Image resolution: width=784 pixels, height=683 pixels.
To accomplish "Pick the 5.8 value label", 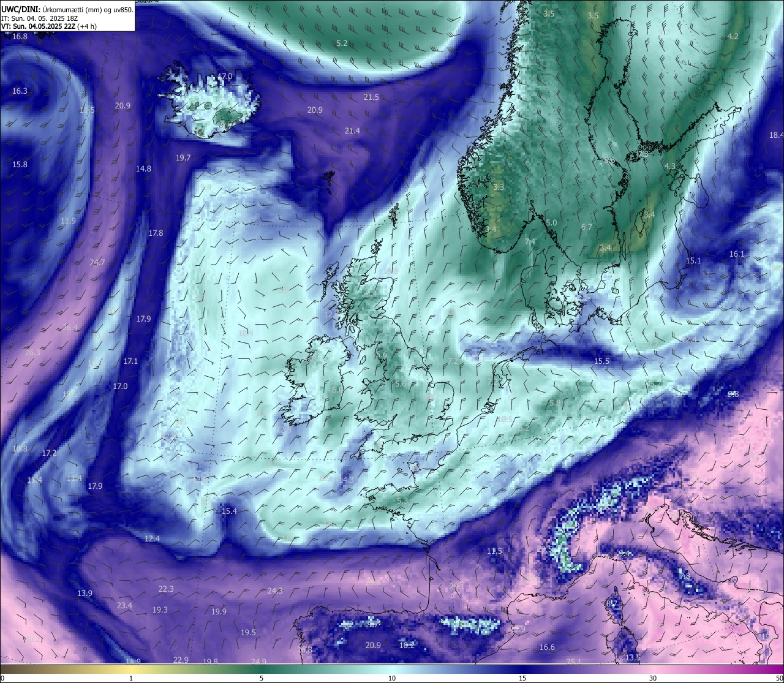I will pyautogui.click(x=555, y=403).
